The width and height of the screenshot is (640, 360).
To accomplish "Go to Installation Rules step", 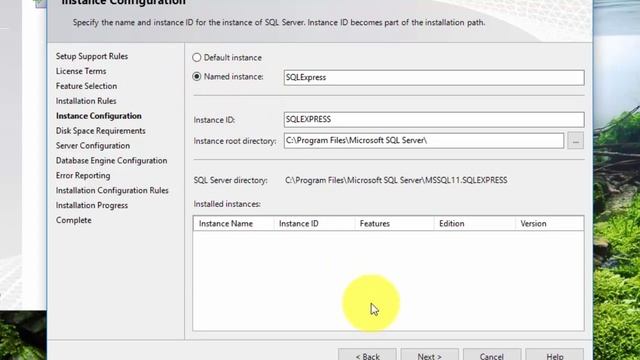I will pyautogui.click(x=86, y=101).
